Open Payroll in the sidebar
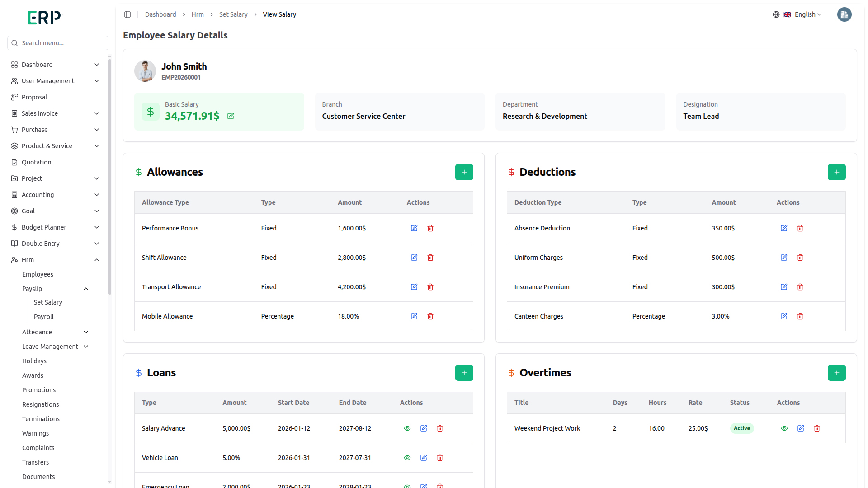Screen dimensions: 868x488 [44, 317]
